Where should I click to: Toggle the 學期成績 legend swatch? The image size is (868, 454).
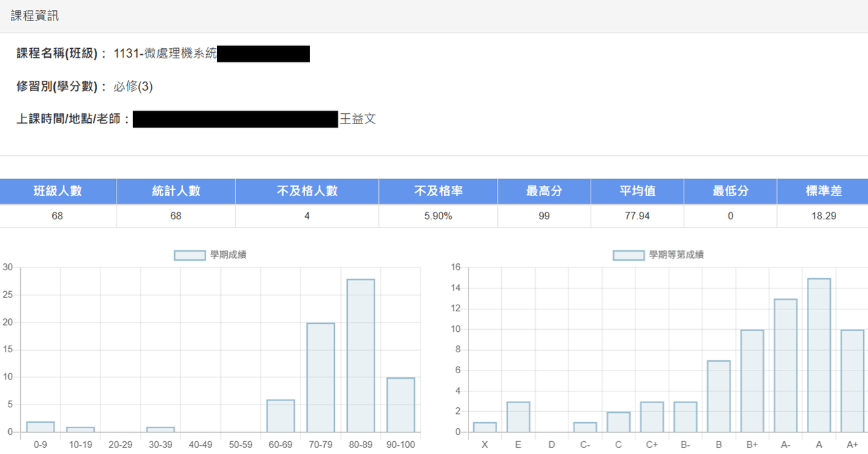[x=190, y=255]
